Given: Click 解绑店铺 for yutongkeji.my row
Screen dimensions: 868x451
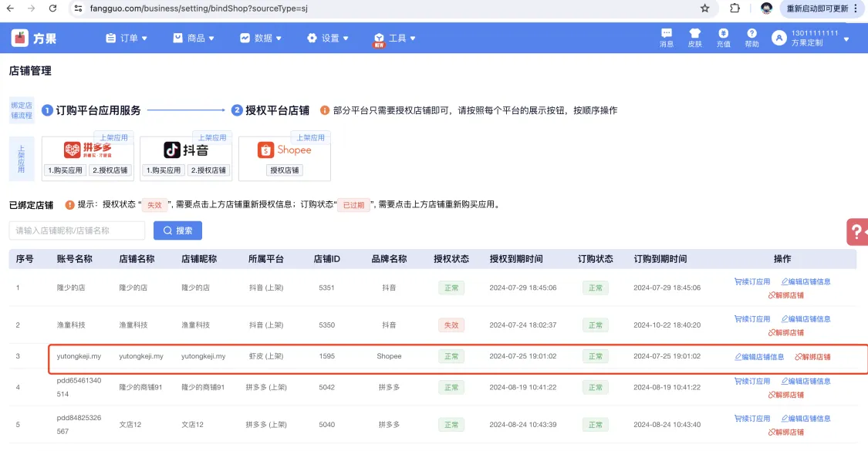Looking at the screenshot, I should point(813,357).
